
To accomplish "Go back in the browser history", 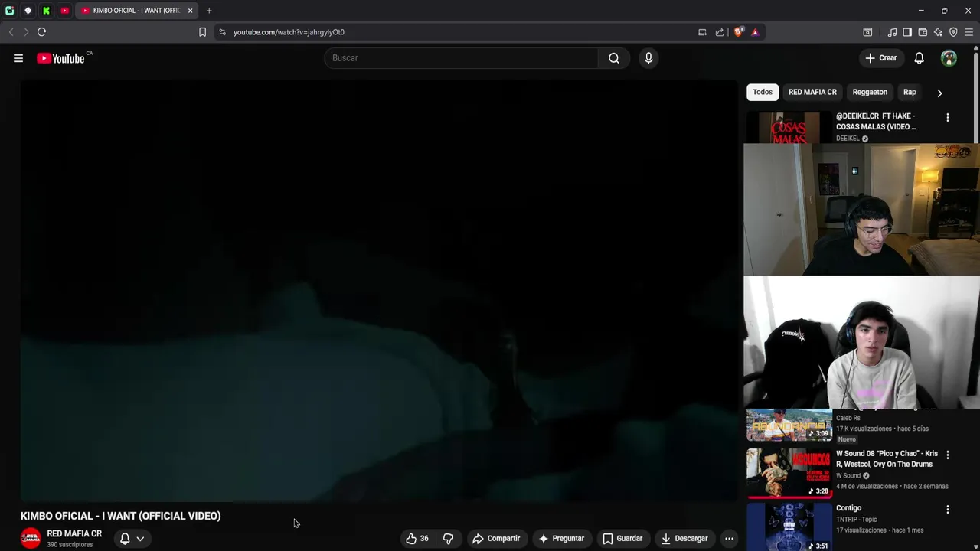I will pyautogui.click(x=11, y=32).
